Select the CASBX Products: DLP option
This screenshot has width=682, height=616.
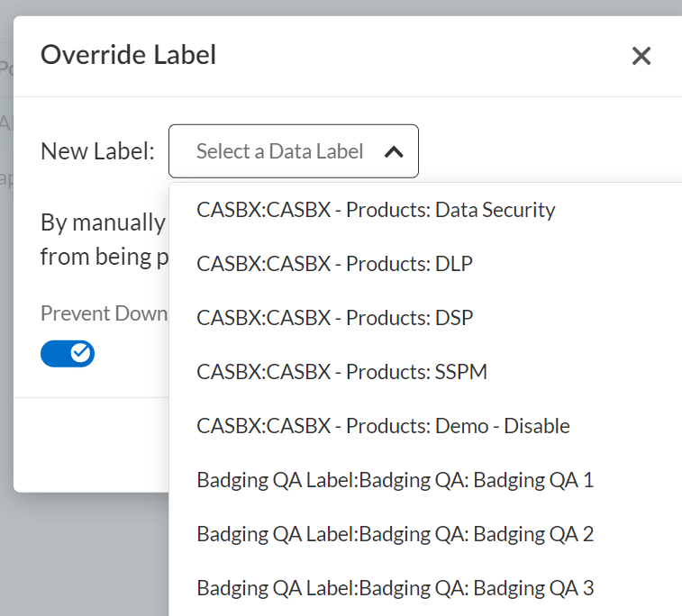point(334,264)
